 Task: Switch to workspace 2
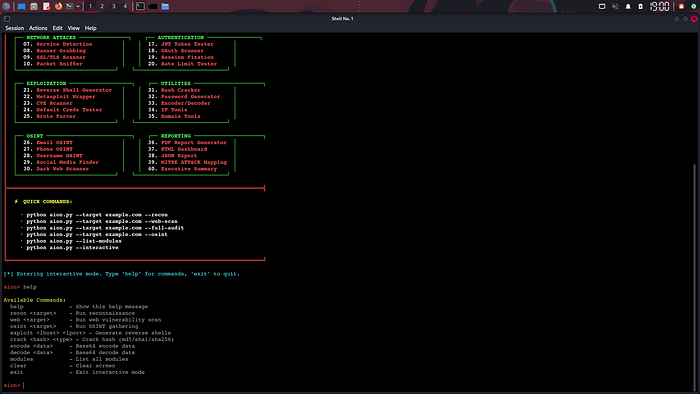click(102, 6)
